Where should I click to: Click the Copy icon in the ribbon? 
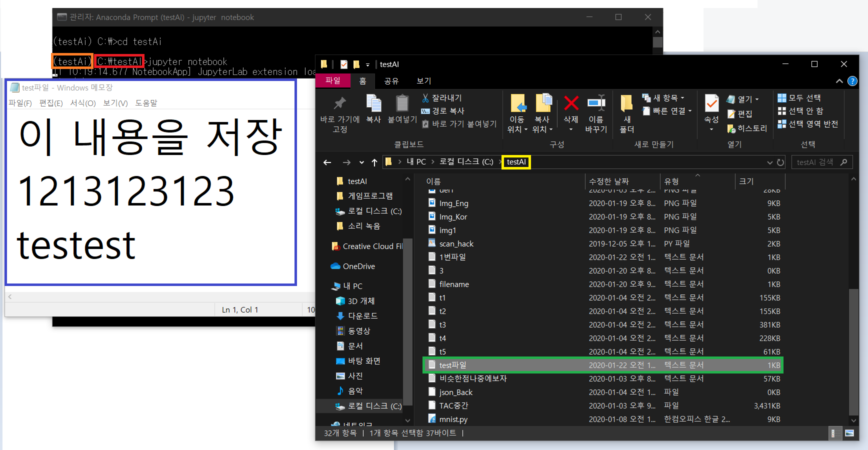click(x=373, y=103)
